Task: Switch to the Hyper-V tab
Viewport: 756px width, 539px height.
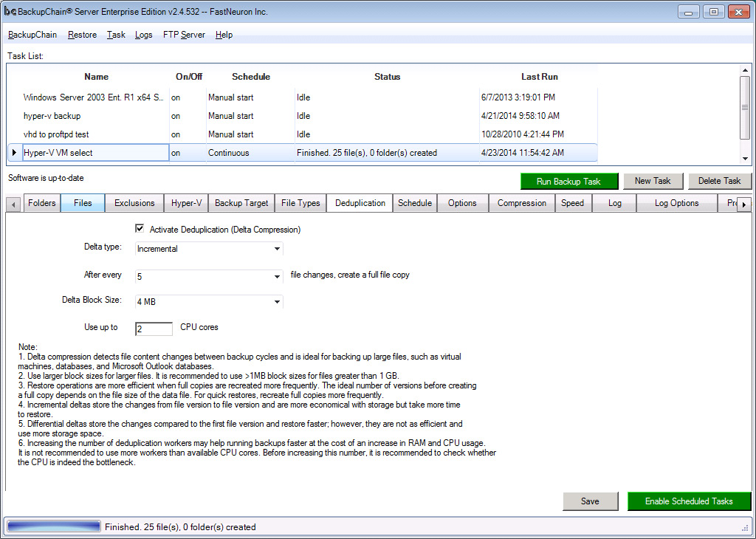Action: (186, 203)
